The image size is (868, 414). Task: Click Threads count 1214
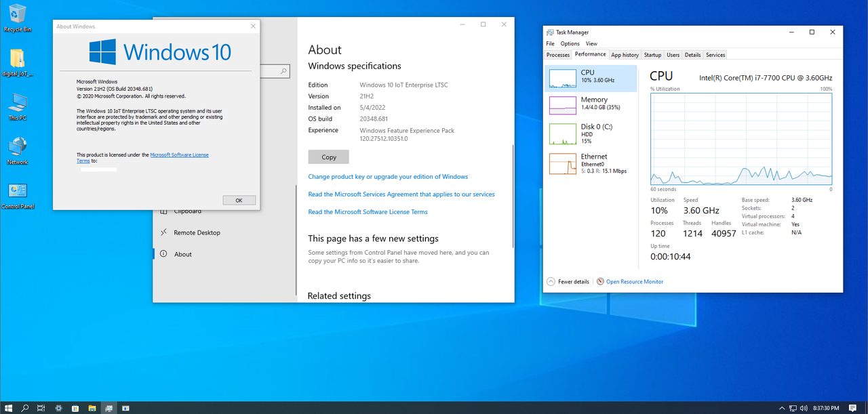[x=692, y=233]
